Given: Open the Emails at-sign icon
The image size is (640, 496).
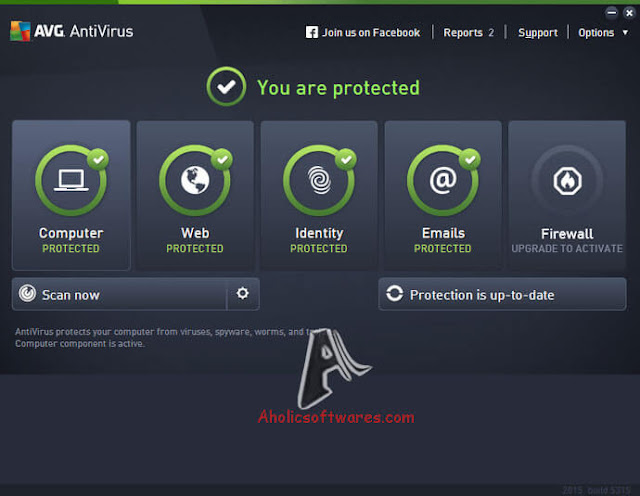Looking at the screenshot, I should pyautogui.click(x=443, y=180).
